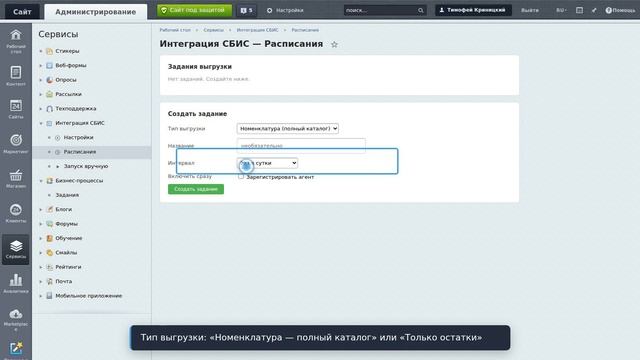Open the Аналитика sidebar section
640x360 pixels.
[16, 284]
